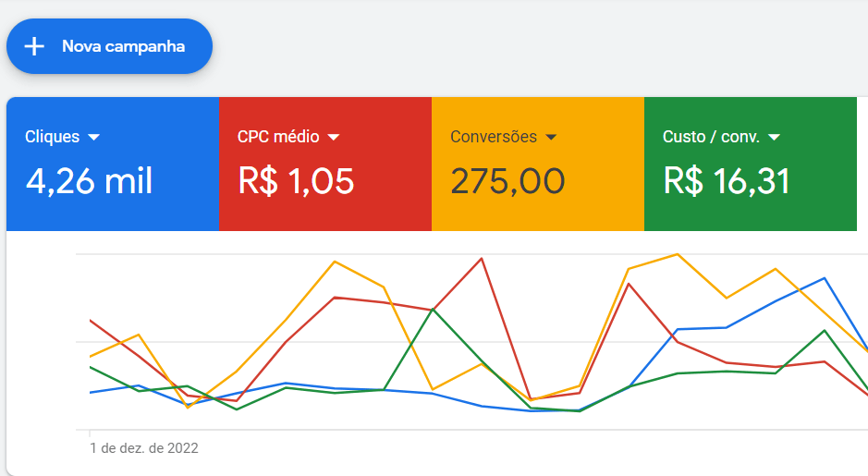Click the tick mark on the chart's date axis
Screen dimensions: 868x476
pyautogui.click(x=90, y=433)
